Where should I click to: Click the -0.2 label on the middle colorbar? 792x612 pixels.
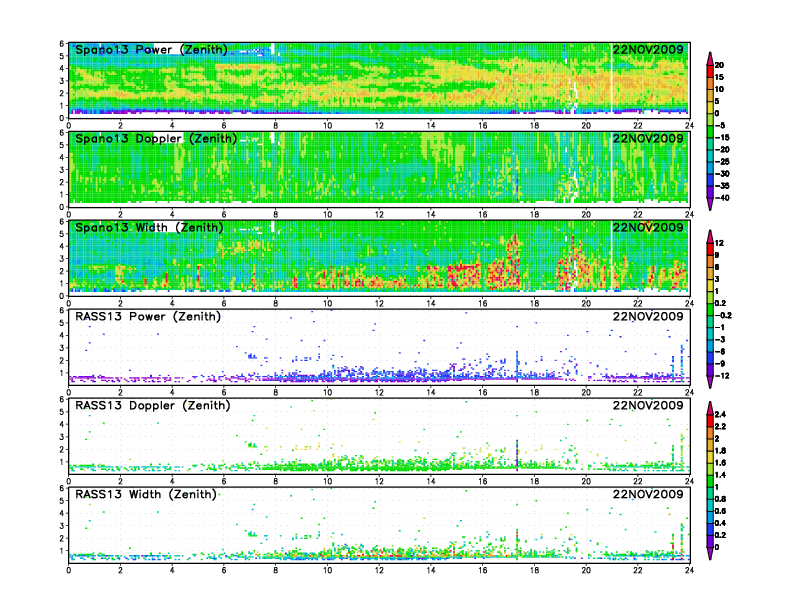tap(723, 316)
